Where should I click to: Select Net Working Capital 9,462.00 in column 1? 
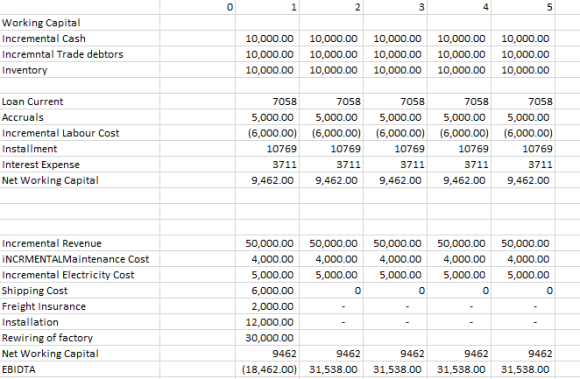tap(267, 180)
